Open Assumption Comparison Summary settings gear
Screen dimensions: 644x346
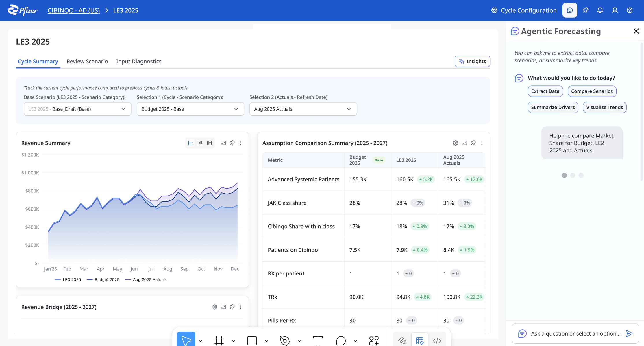(456, 143)
